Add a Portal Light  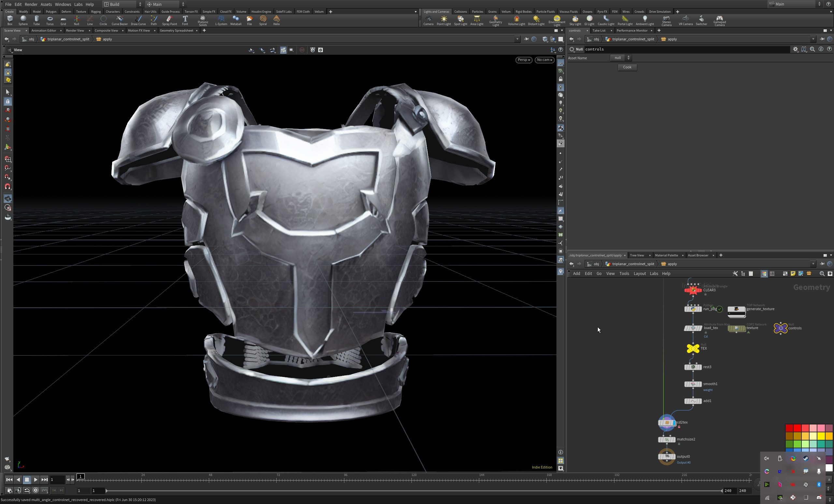(625, 20)
